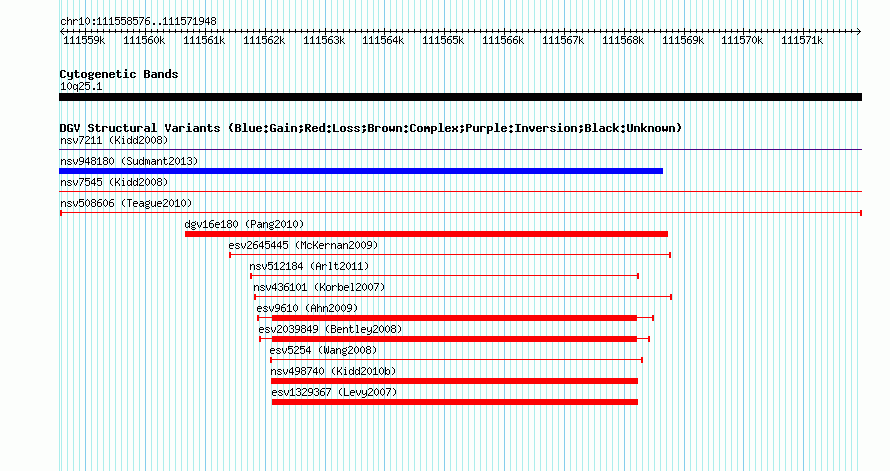This screenshot has height=471, width=890.
Task: Click the DGV Structural Variants track title
Action: point(371,128)
